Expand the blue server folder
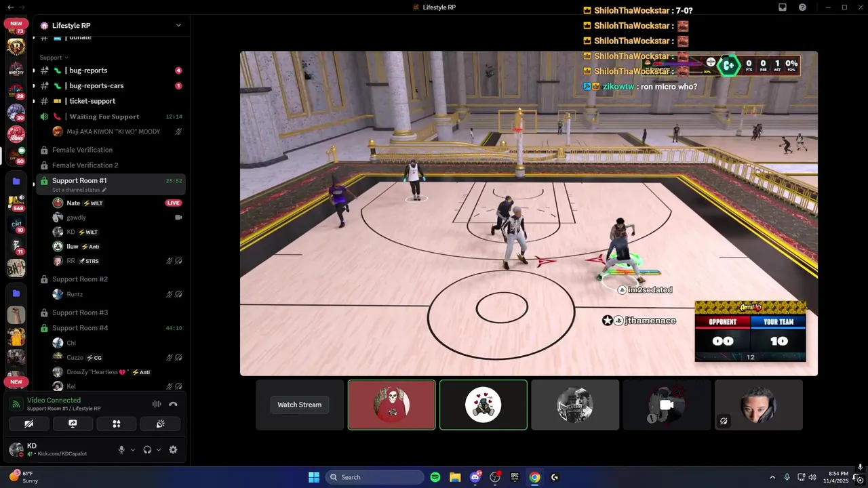Screen dimensions: 868x488 (x=16, y=181)
